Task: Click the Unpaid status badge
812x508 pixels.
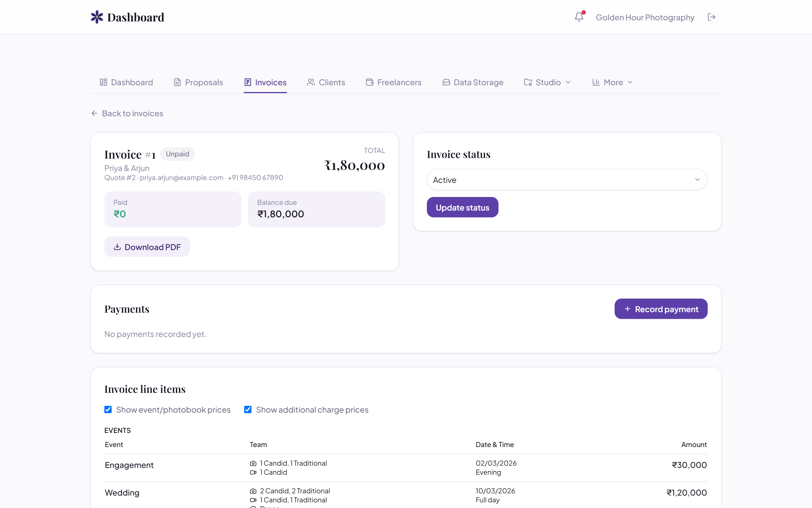Action: click(x=178, y=154)
